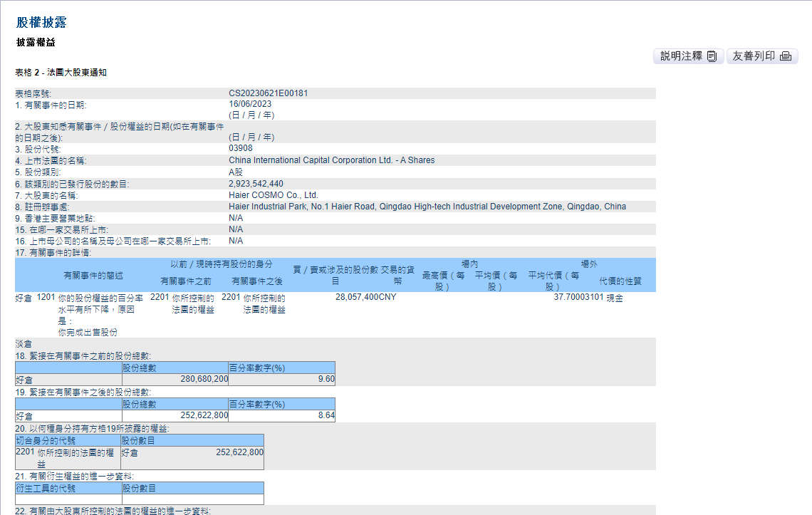
Task: Click the 代價的性質 column header
Action: point(620,281)
